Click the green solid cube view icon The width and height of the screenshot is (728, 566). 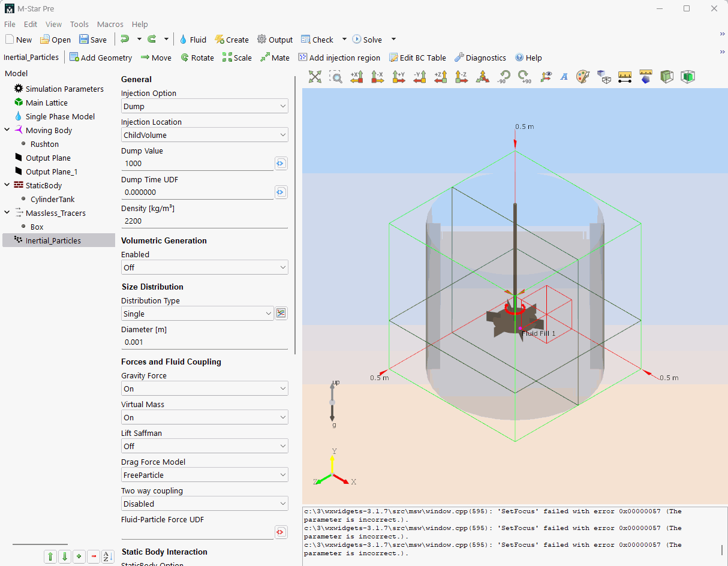coord(688,76)
